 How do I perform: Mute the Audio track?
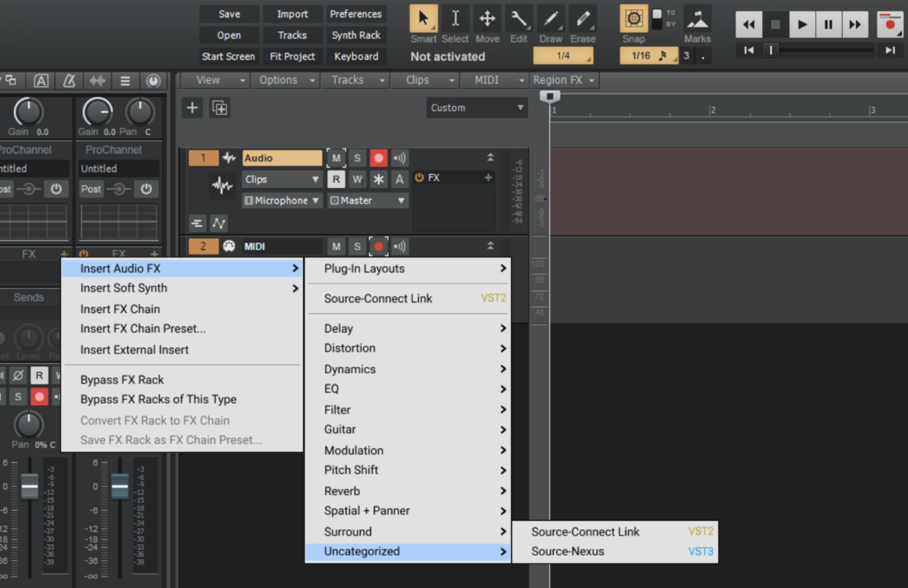coord(336,158)
